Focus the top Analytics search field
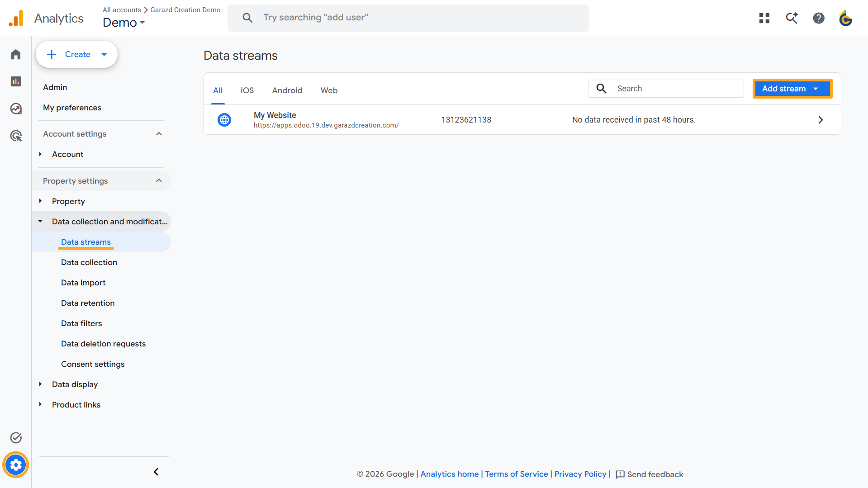Image resolution: width=868 pixels, height=488 pixels. point(408,18)
